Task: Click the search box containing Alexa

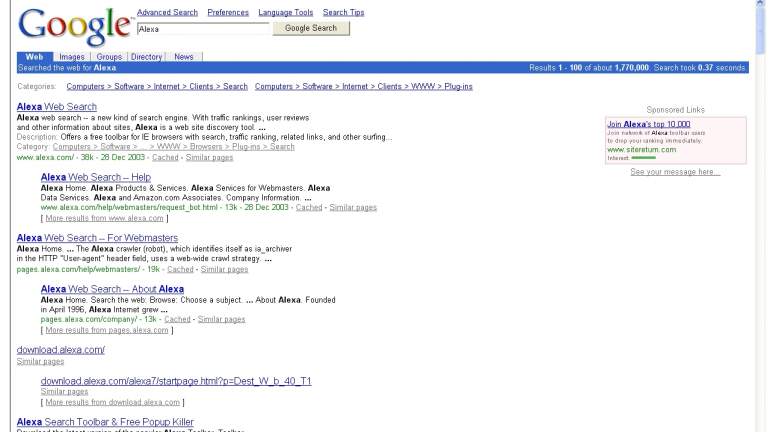Action: pos(203,29)
